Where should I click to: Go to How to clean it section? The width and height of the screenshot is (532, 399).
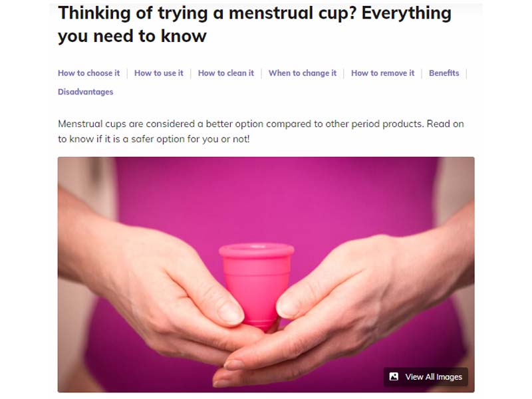[x=225, y=73]
